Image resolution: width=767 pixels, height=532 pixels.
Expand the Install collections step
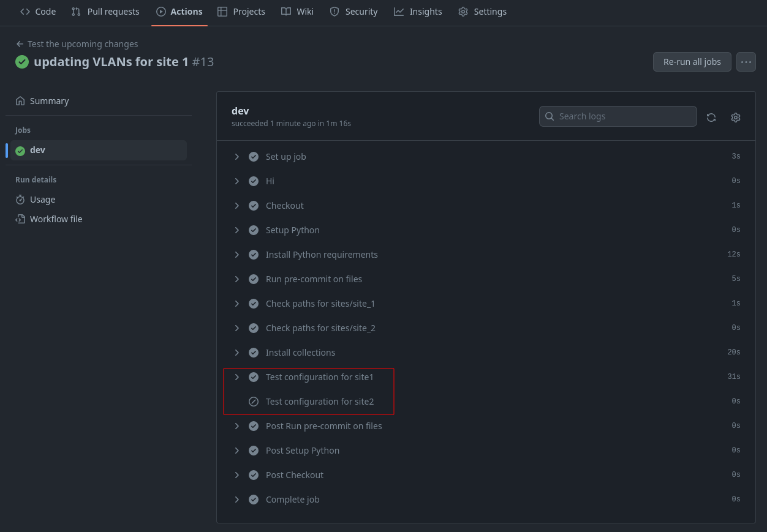237,353
